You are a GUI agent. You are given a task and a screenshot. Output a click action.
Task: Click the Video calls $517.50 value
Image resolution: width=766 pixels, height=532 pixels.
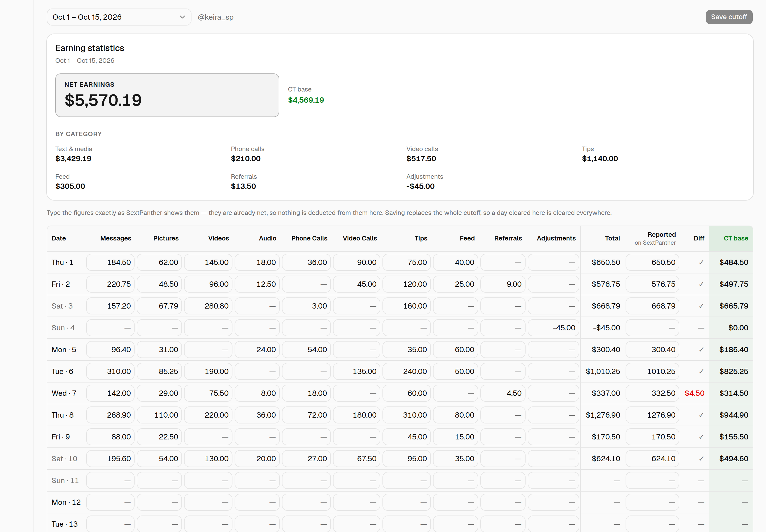(x=421, y=159)
